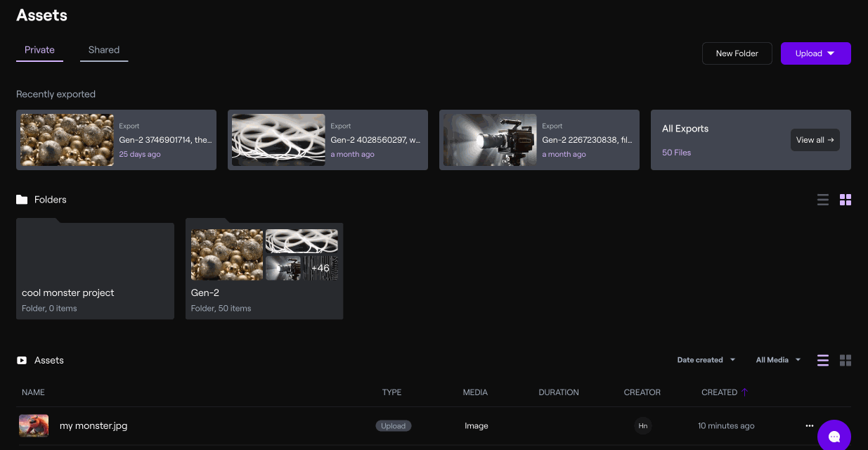This screenshot has height=450, width=868.
Task: Open the film camera export thumbnail
Action: click(x=491, y=140)
